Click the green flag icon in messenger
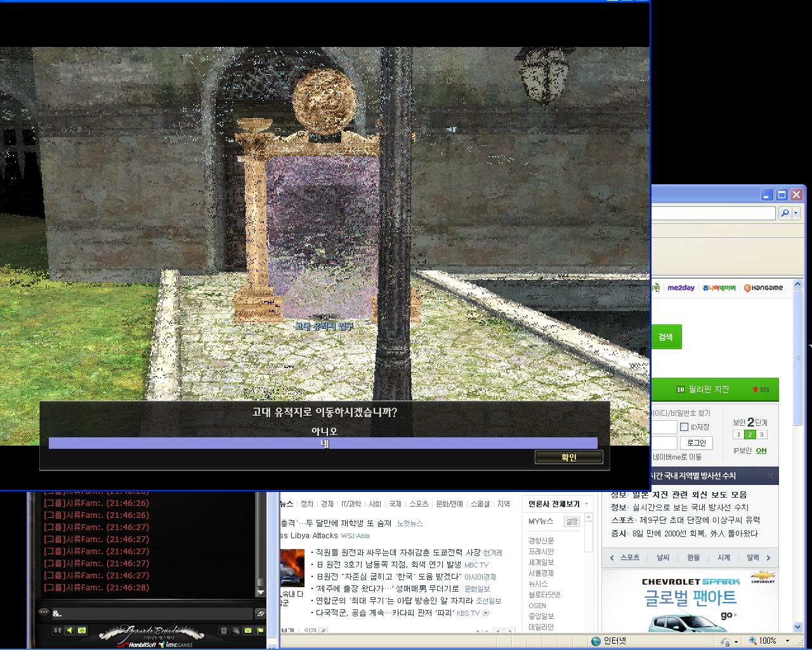This screenshot has width=812, height=650. (259, 630)
